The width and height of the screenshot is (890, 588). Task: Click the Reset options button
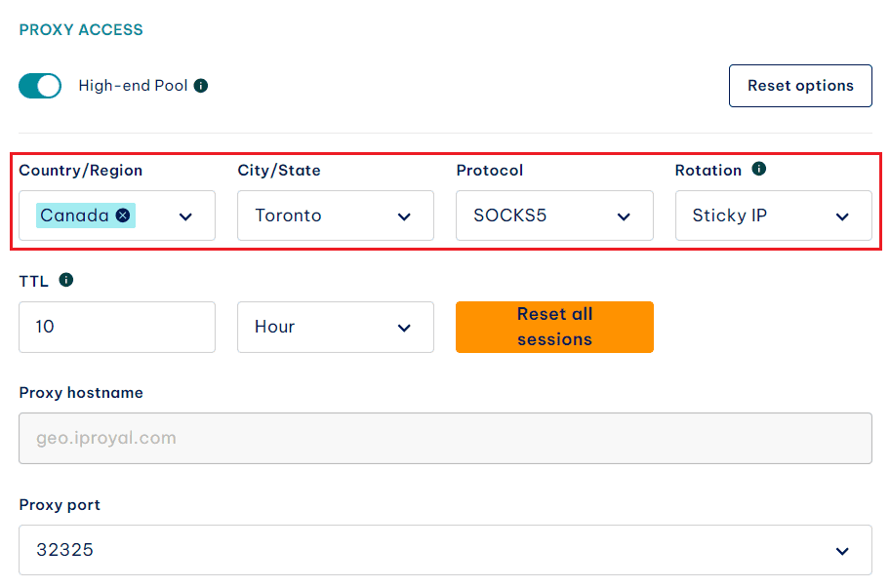(800, 86)
